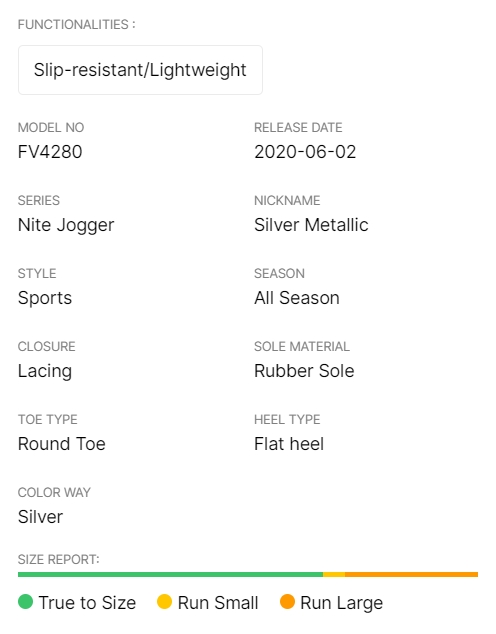The image size is (496, 634).
Task: Click the Flat heel value
Action: coord(289,444)
